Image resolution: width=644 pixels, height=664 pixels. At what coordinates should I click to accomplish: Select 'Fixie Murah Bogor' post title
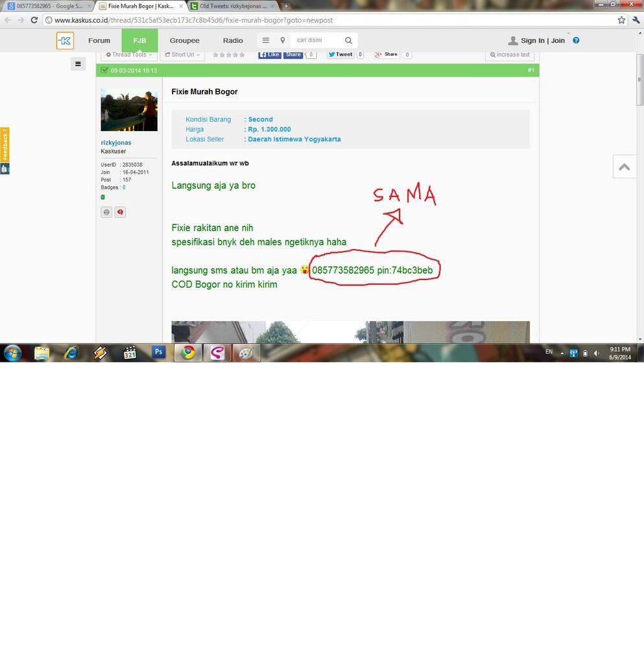tap(204, 92)
